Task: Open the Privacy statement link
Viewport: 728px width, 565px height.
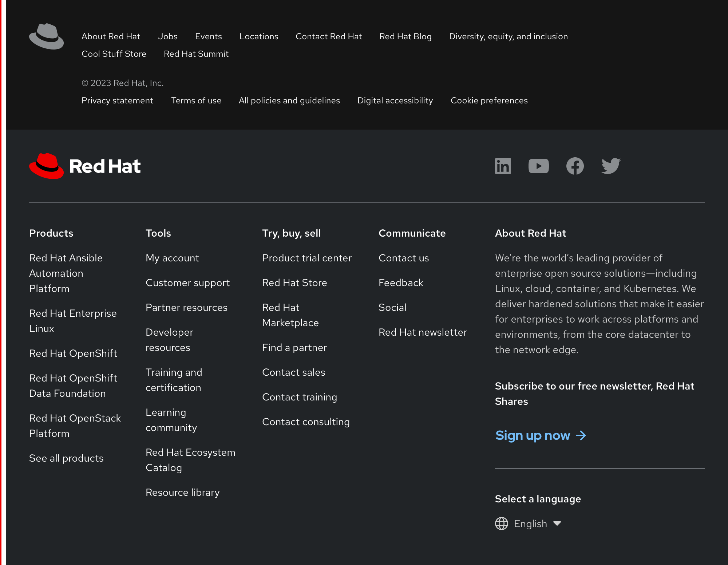Action: [x=117, y=100]
